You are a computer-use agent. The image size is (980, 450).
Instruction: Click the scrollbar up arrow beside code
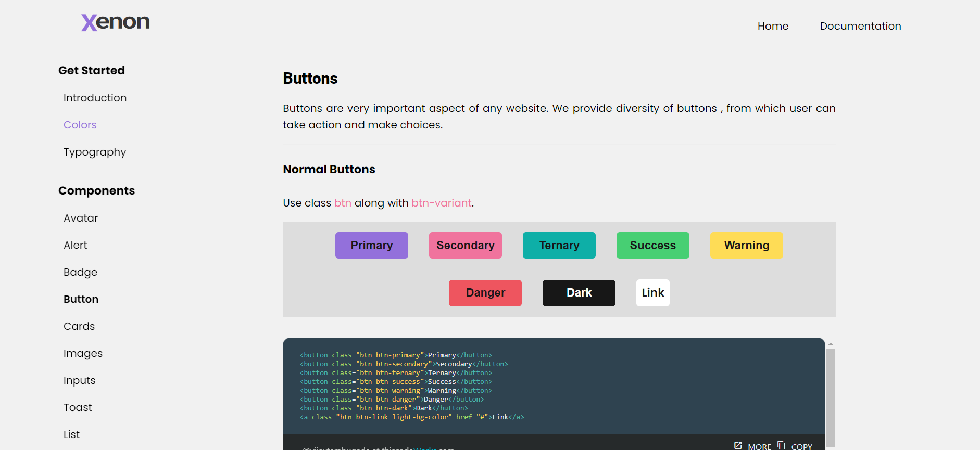831,344
